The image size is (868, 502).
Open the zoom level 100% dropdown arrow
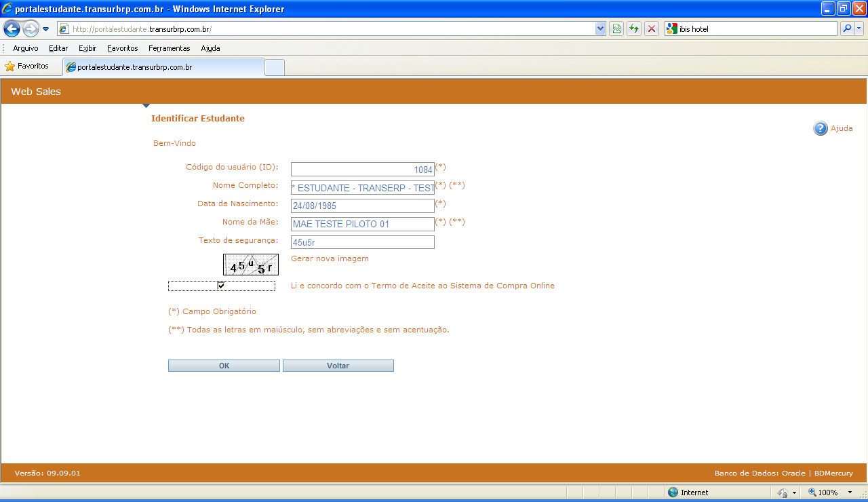click(x=850, y=493)
